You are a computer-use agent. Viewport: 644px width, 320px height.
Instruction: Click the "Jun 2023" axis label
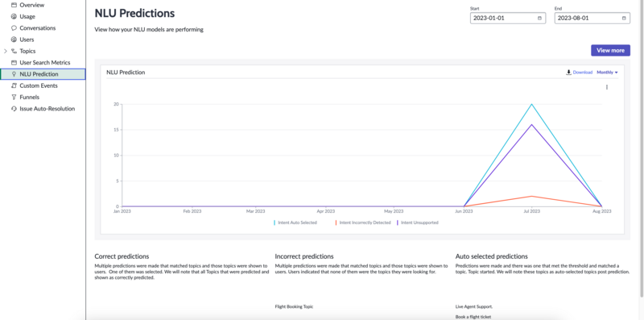(x=464, y=211)
